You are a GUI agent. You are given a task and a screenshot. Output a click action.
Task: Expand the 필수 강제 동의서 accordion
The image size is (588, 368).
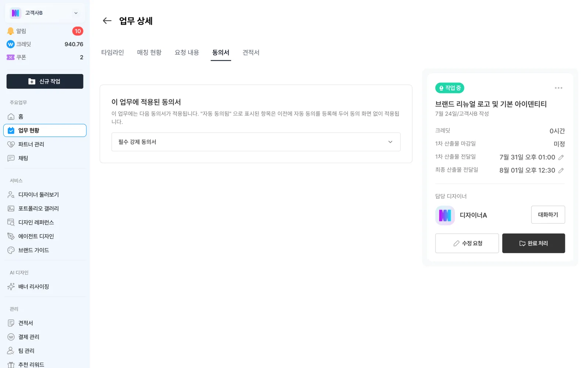click(x=256, y=142)
